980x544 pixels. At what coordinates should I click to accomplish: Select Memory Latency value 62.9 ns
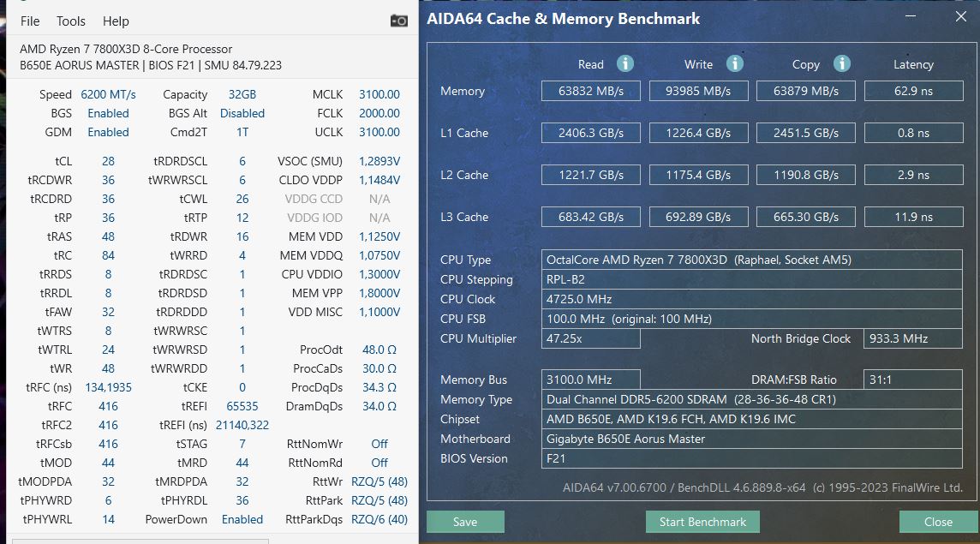pyautogui.click(x=913, y=91)
